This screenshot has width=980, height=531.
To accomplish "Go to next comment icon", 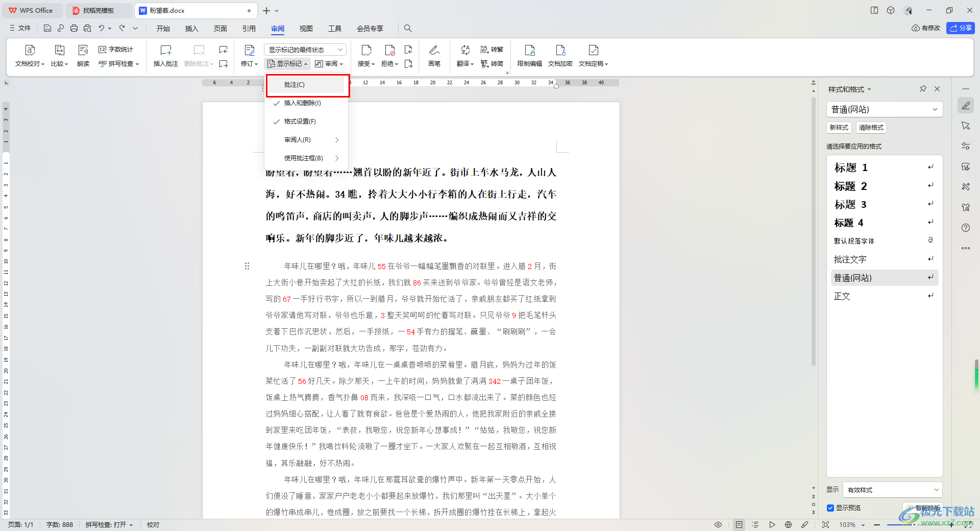I will [x=224, y=64].
